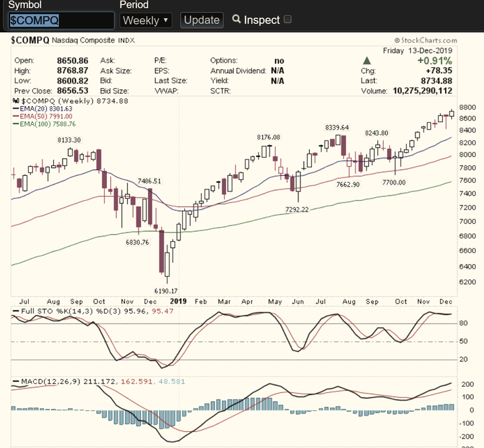Image resolution: width=484 pixels, height=448 pixels.
Task: Click the 8133.30 price annotation
Action: click(69, 140)
